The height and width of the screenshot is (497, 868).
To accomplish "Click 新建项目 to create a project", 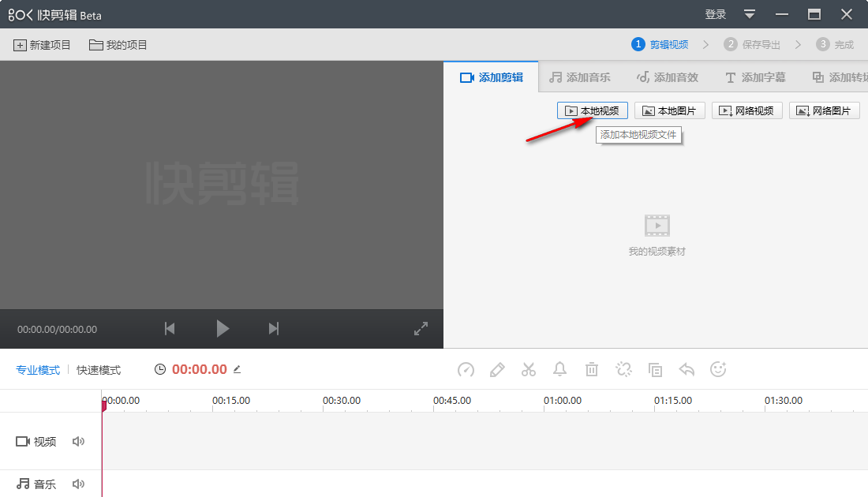I will click(42, 45).
